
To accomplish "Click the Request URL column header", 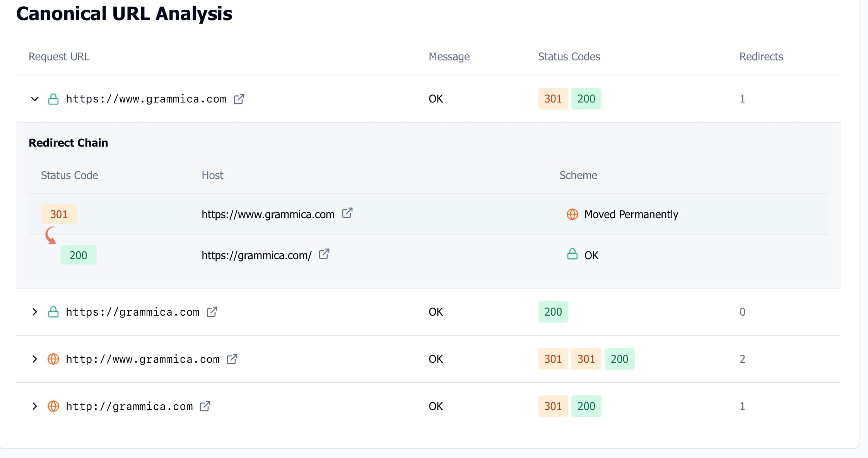I will click(x=59, y=56).
